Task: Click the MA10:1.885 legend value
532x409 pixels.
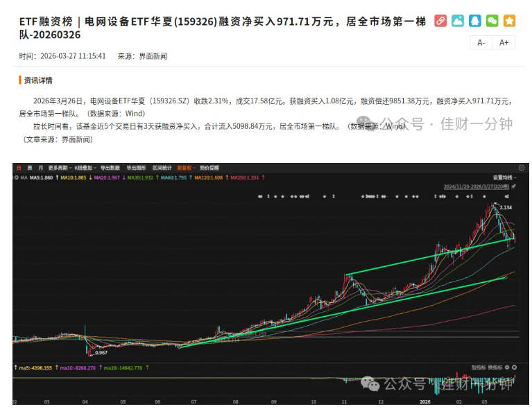Action: (74, 177)
